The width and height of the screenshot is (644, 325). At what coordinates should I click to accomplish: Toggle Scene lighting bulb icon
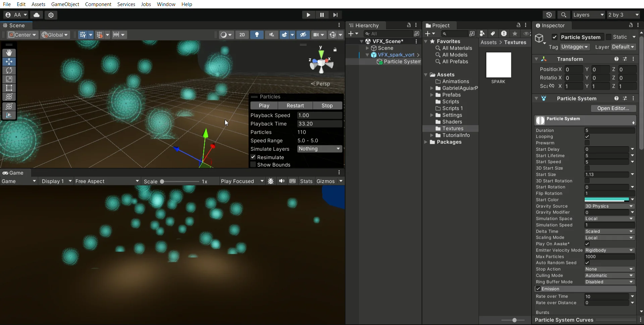point(257,35)
